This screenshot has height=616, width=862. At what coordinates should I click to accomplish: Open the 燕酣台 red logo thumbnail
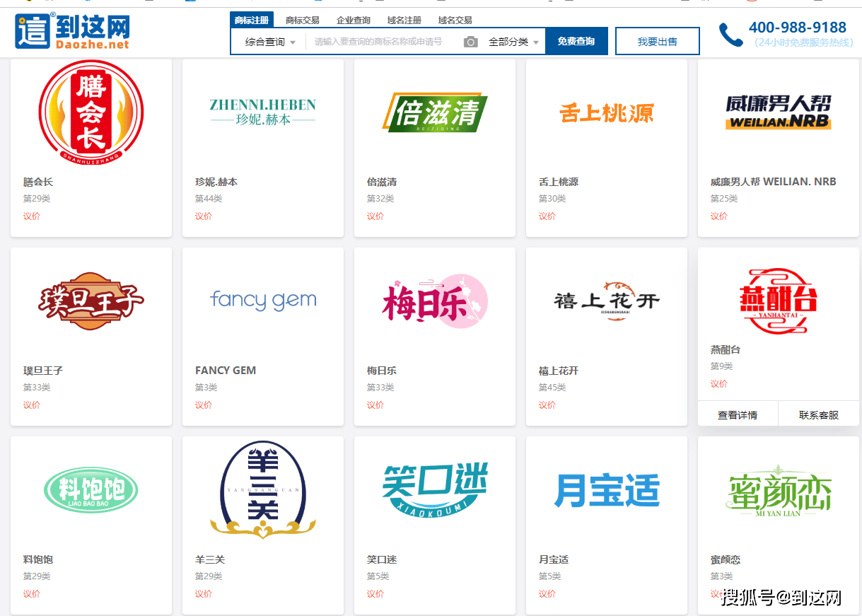[779, 301]
